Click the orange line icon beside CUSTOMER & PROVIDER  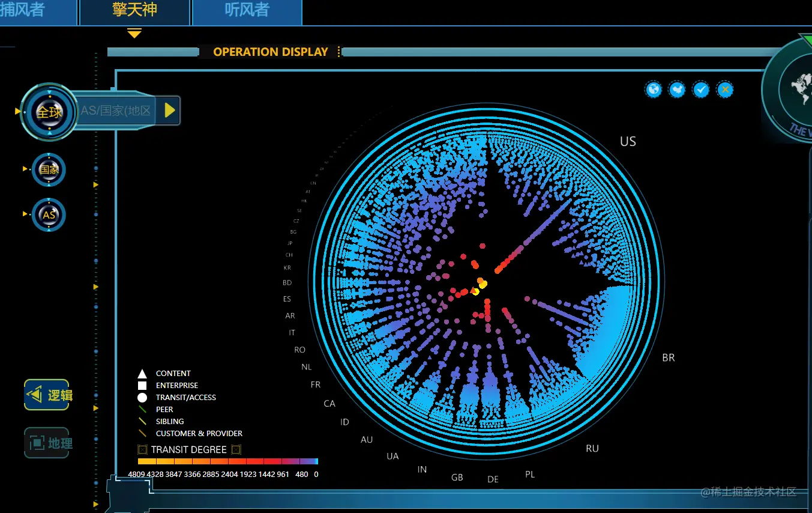coord(142,434)
